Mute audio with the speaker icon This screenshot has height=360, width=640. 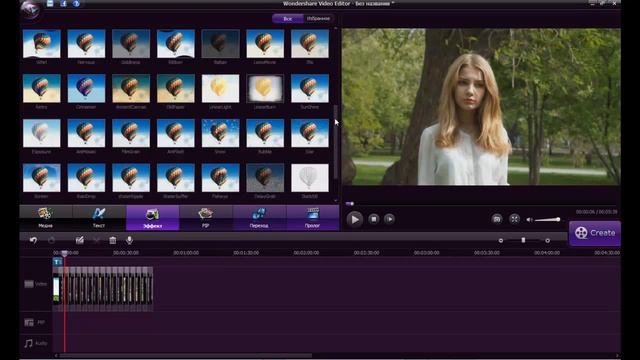[x=529, y=220]
